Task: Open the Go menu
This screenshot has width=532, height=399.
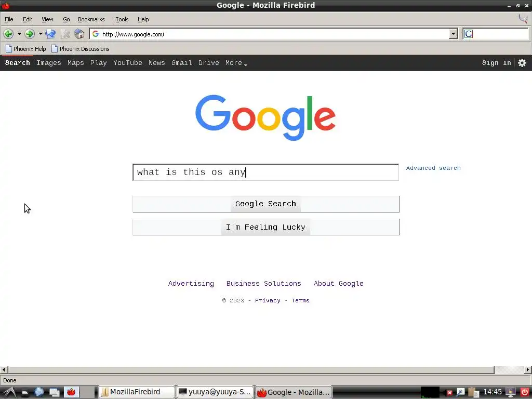Action: (66, 19)
